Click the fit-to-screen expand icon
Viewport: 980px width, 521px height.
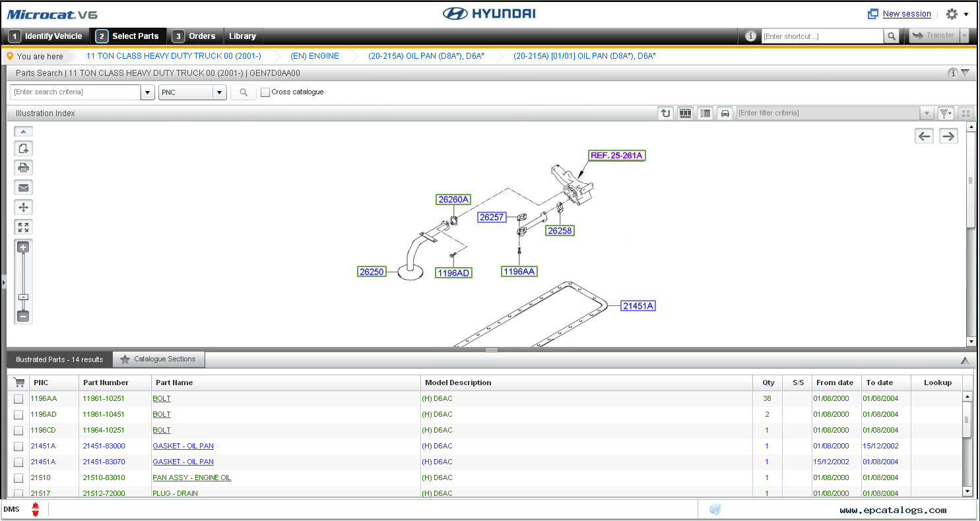tap(23, 228)
